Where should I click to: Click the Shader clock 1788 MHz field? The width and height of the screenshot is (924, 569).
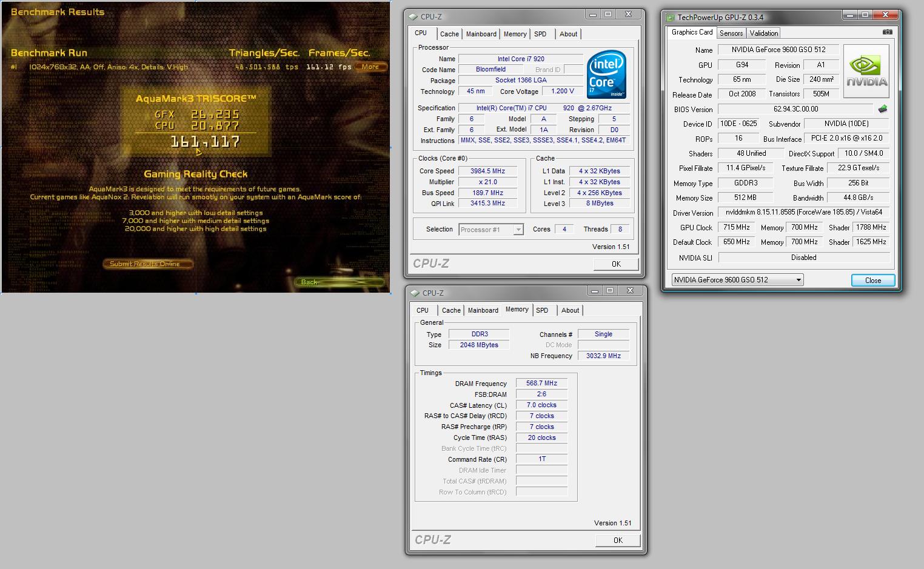tap(871, 227)
